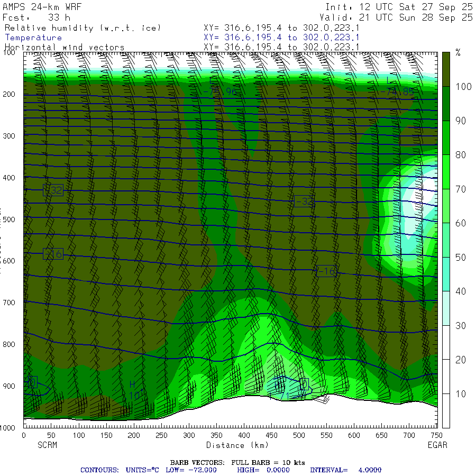Viewport: 476px width, 476px height.
Task: Click the "Valid: 21 UTC Sun 28 Sep 25" text
Action: (x=397, y=17)
